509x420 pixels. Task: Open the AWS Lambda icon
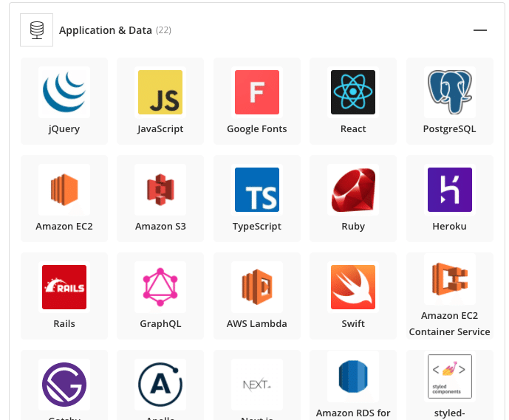pyautogui.click(x=257, y=287)
